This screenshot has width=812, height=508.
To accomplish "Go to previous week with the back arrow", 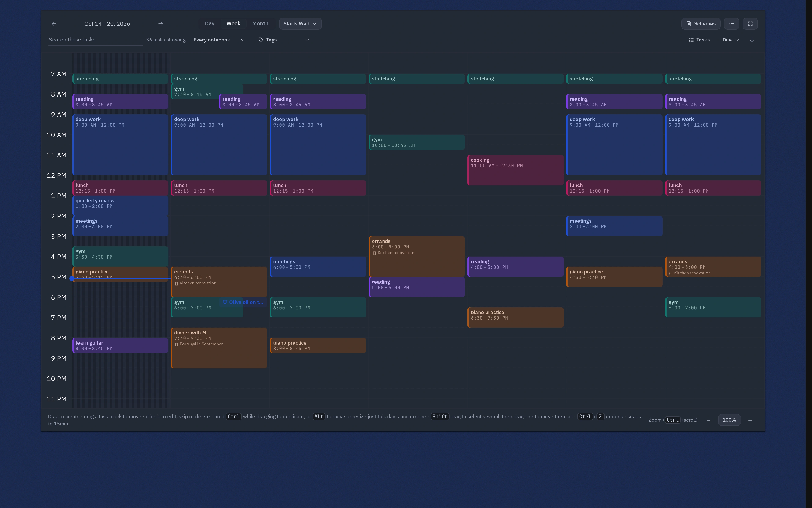I will (54, 23).
